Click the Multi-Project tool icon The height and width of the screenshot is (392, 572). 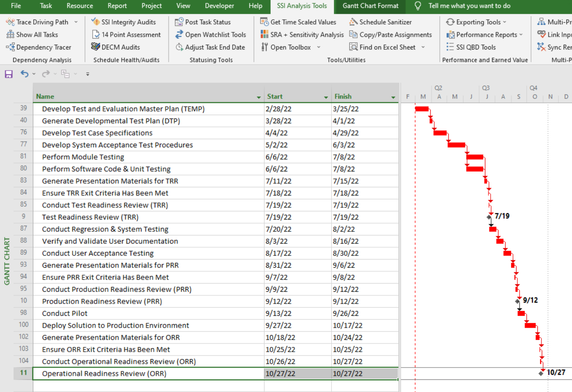[541, 22]
